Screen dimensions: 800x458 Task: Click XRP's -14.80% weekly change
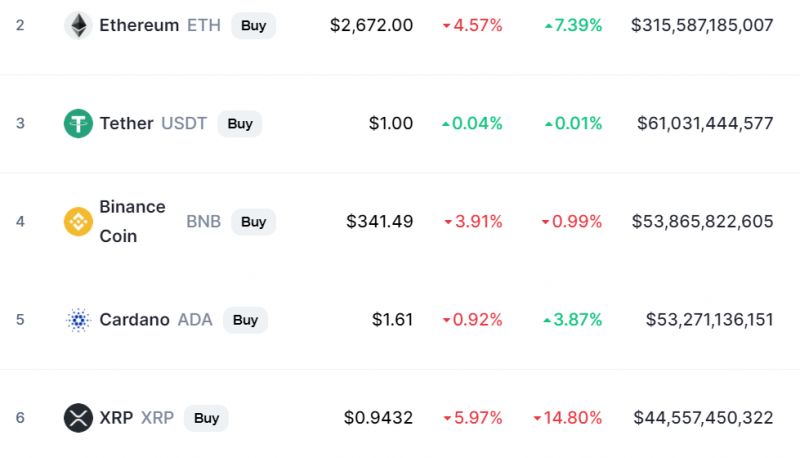click(567, 418)
